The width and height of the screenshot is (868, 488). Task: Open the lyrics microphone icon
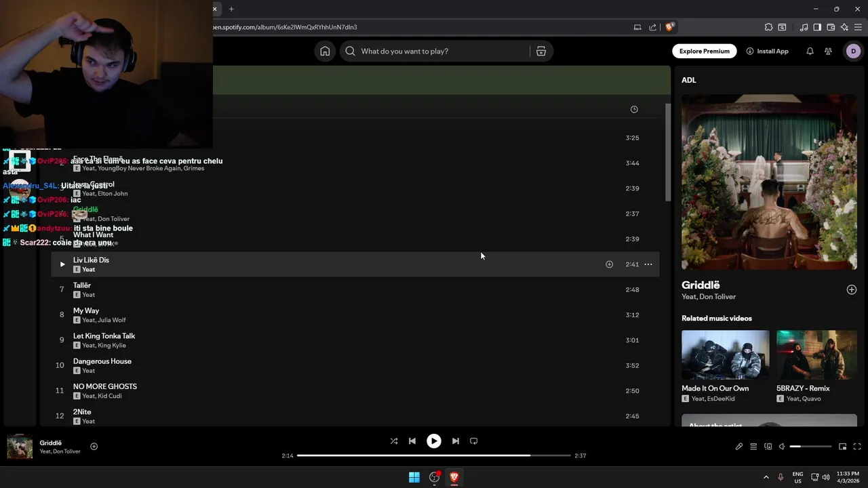click(x=739, y=447)
